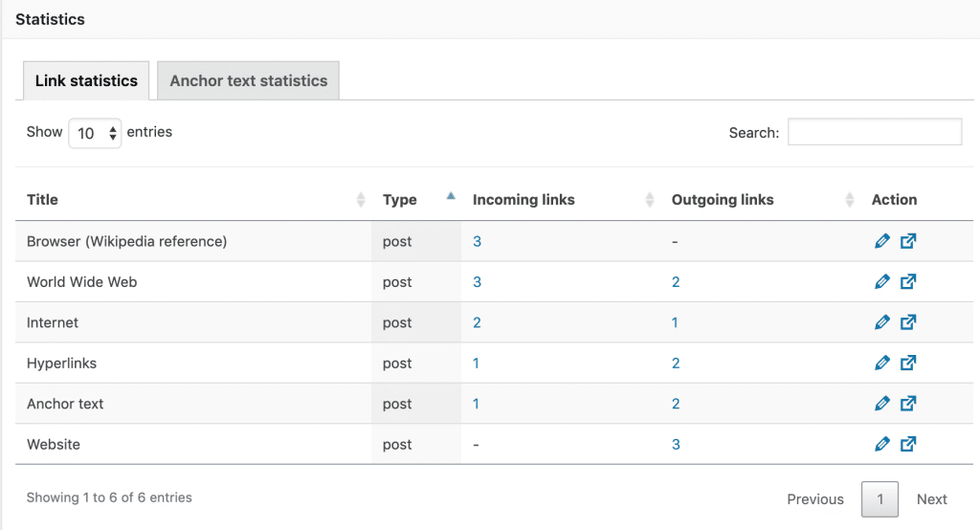Click the edit pencil icon for Browser post
The image size is (980, 530).
[x=881, y=241]
